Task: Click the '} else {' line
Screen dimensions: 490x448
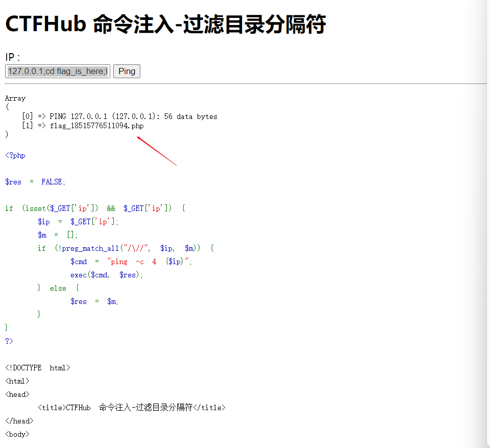Action: (58, 288)
